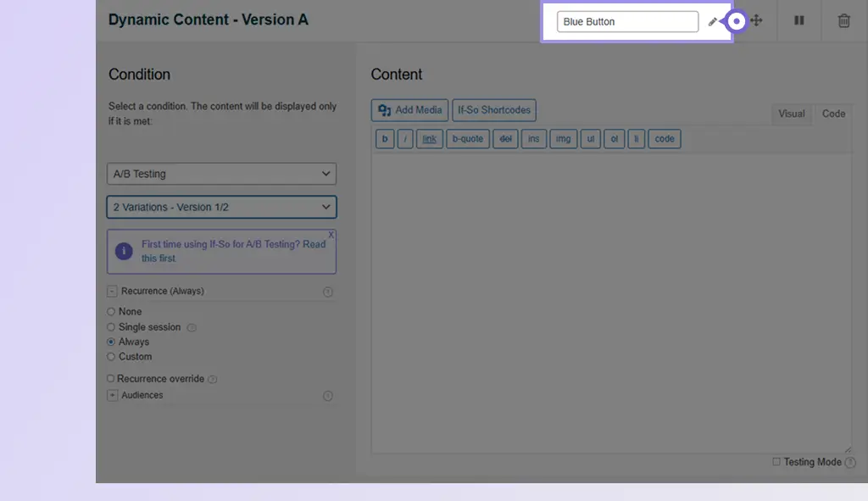Select the Single session recurrence option
The height and width of the screenshot is (501, 868).
point(111,327)
